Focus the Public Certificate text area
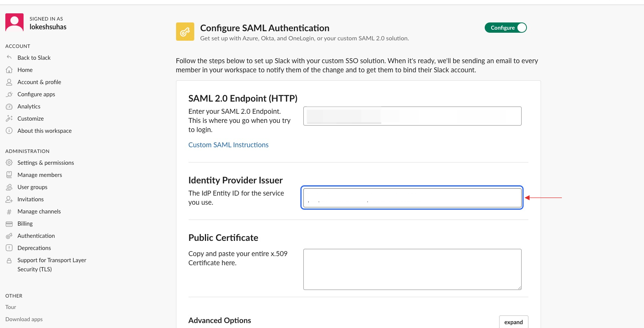644x328 pixels. [x=412, y=269]
